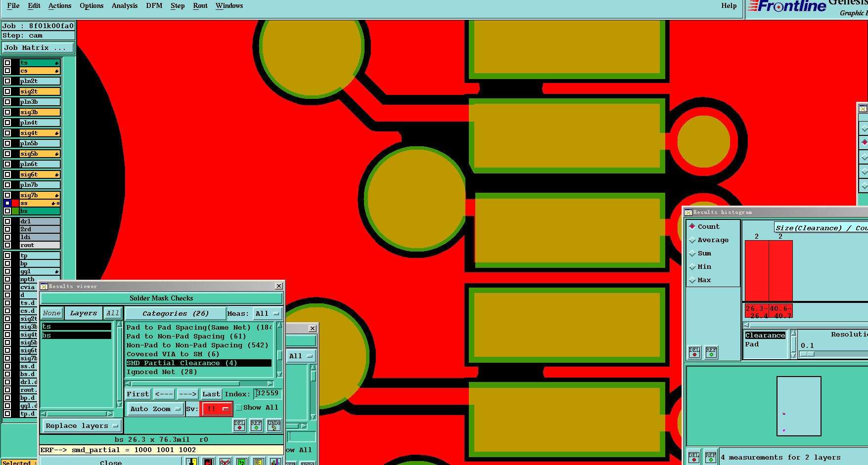Image resolution: width=868 pixels, height=465 pixels.
Task: Click the Index input field
Action: click(268, 393)
